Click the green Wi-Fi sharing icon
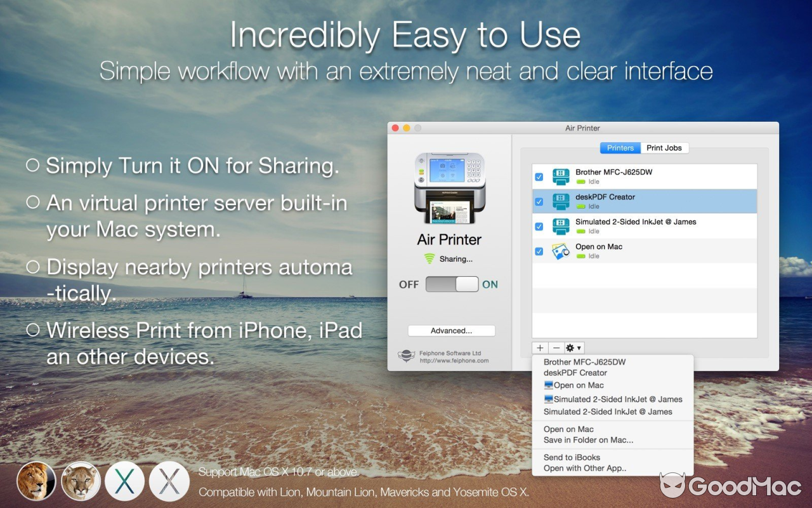Screen dimensions: 812x508 pos(430,258)
